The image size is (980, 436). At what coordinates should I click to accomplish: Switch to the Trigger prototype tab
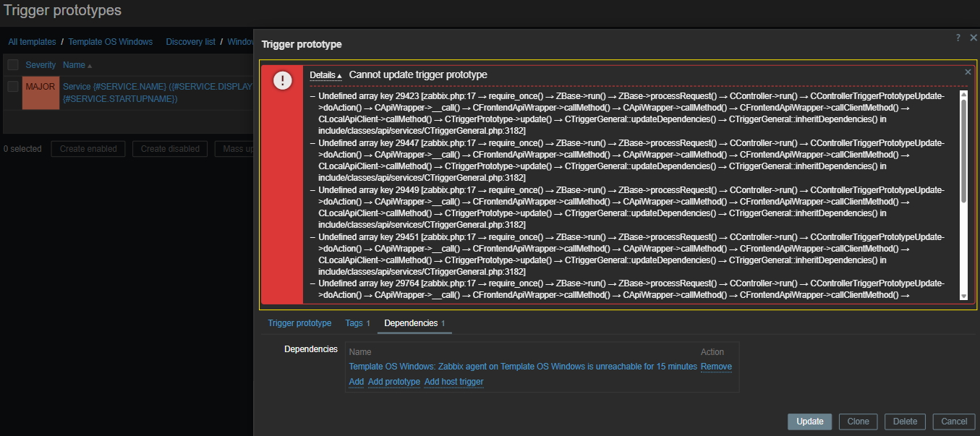pyautogui.click(x=299, y=323)
